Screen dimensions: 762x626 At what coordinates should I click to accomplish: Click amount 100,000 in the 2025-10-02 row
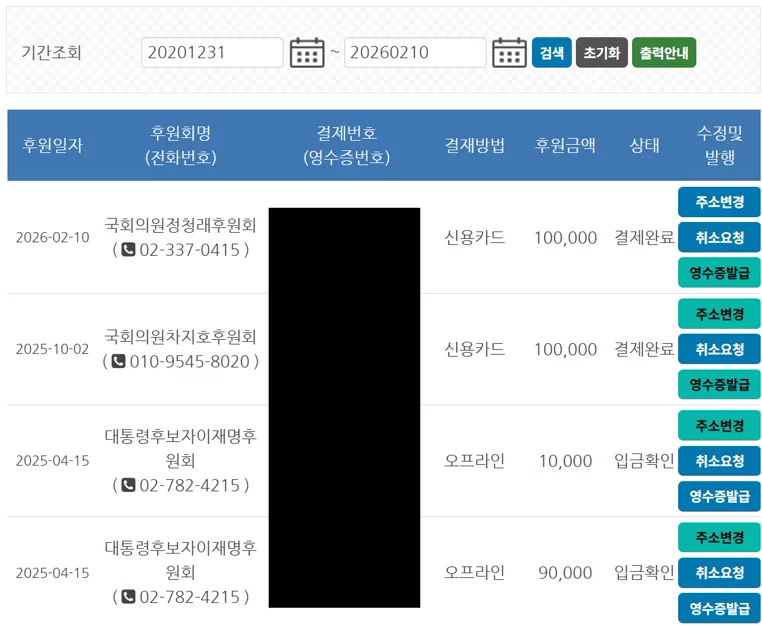click(566, 350)
